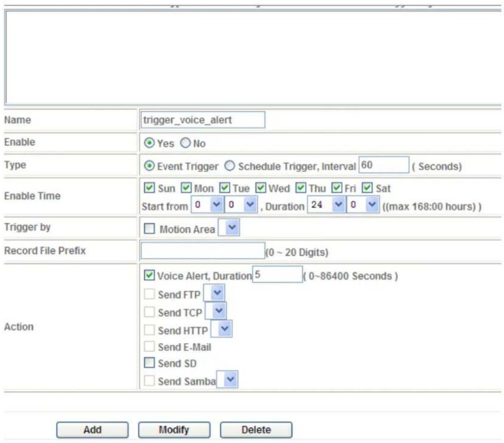Select the Yes radio button for Enable
The image size is (504, 443).
(x=149, y=143)
